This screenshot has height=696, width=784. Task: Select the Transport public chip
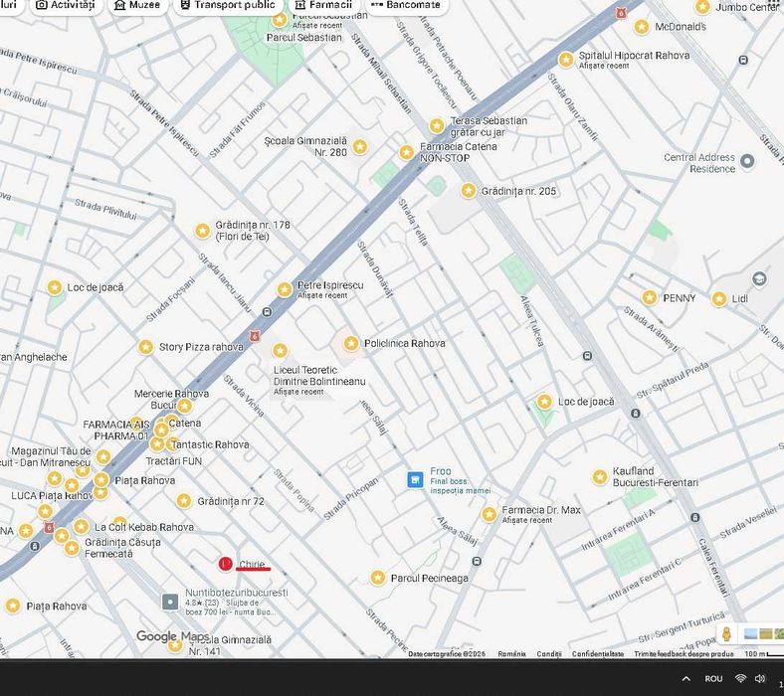click(x=228, y=5)
